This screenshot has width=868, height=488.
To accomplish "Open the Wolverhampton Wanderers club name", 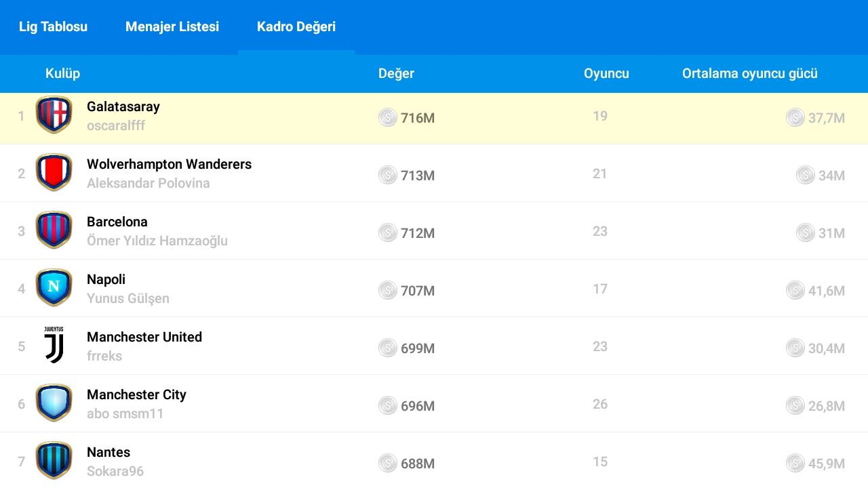I will (169, 164).
